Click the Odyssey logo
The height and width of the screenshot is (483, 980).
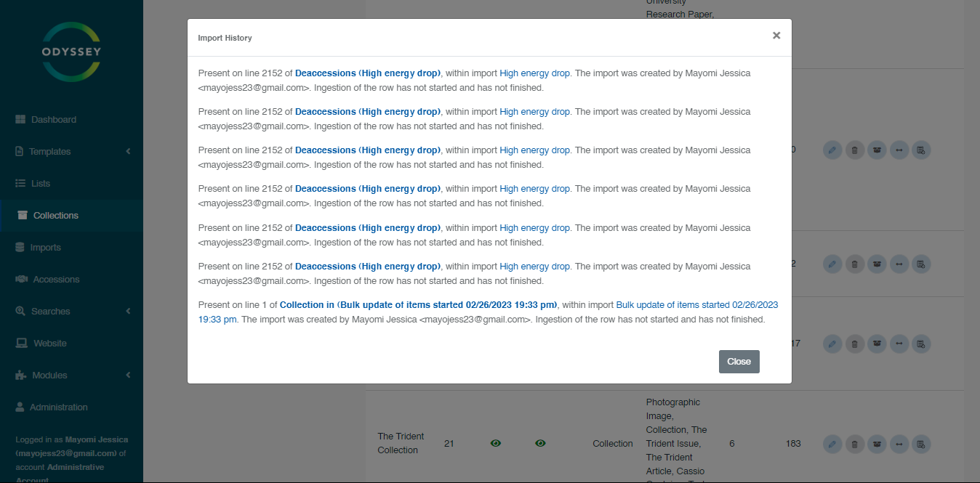point(71,52)
